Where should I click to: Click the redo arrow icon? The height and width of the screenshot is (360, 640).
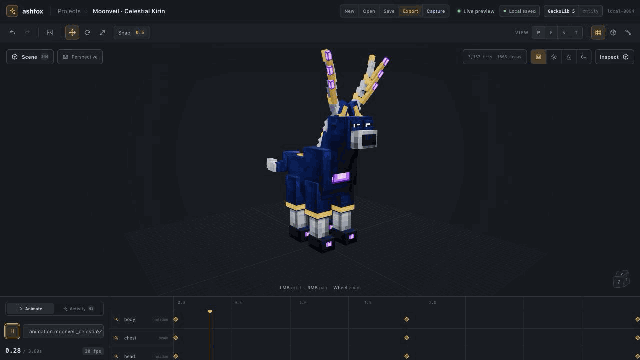pos(27,33)
